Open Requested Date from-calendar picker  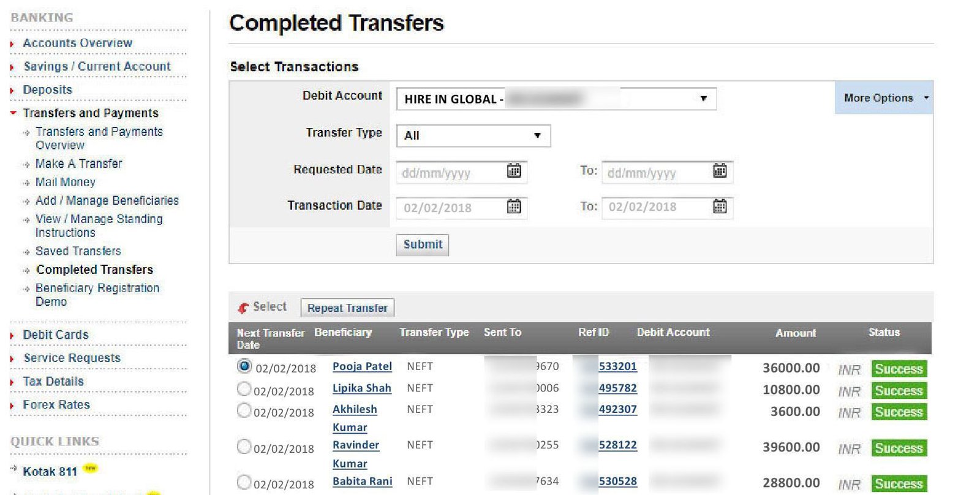tap(514, 171)
